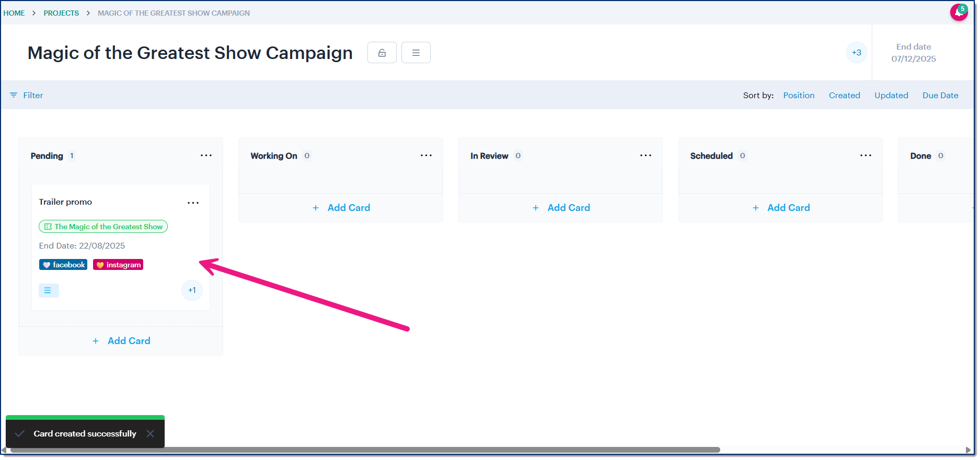Viewport: 980px width, 460px height.
Task: Open the notifications bell icon
Action: tap(959, 12)
